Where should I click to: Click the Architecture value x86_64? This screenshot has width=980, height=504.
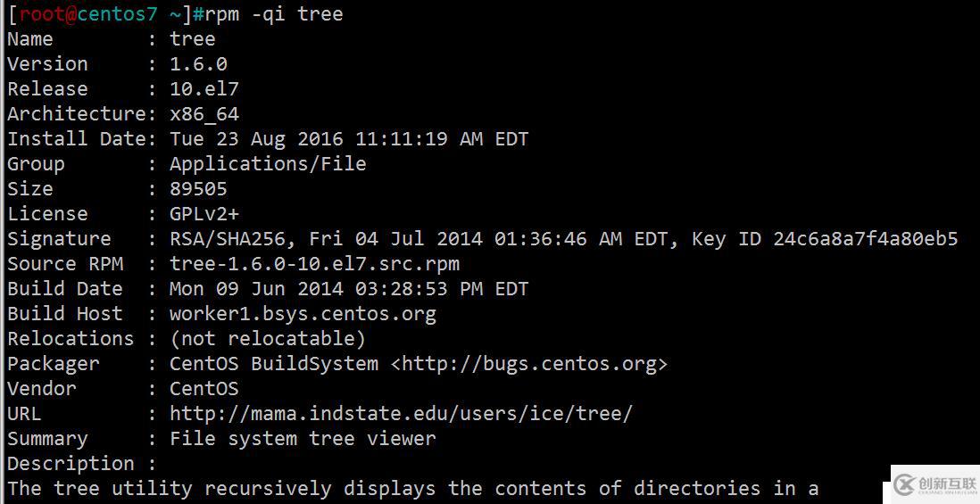[203, 114]
